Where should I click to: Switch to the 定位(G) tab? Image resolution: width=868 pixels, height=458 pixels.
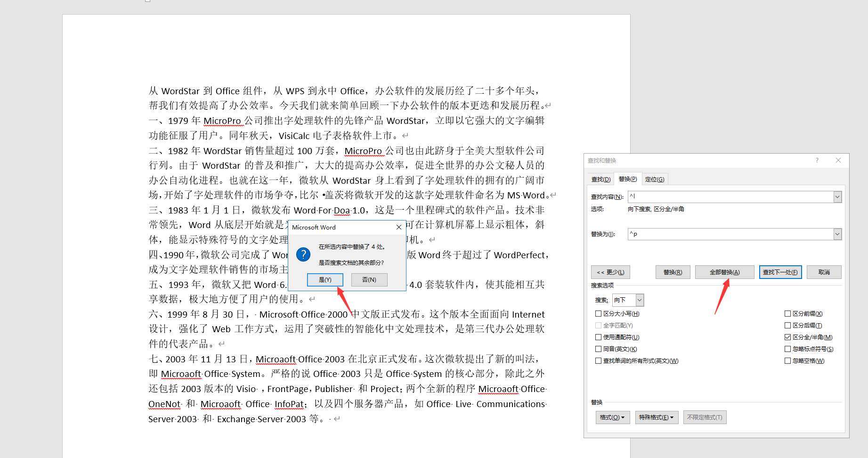point(655,180)
